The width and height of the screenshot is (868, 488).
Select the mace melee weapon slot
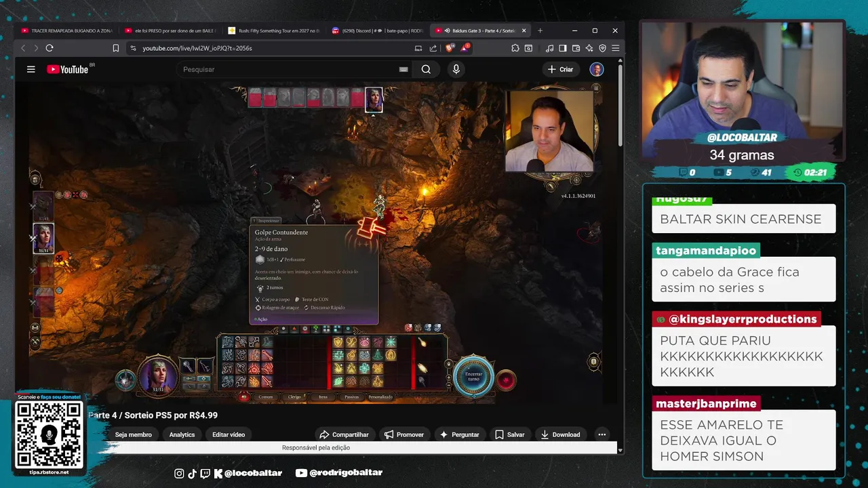coord(188,366)
